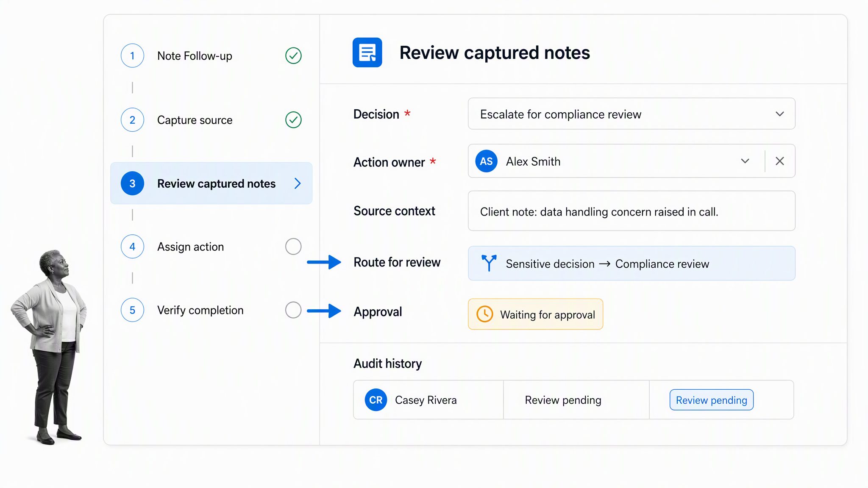Screen dimensions: 868x488
Task: Click the branching route icon
Action: tap(489, 263)
